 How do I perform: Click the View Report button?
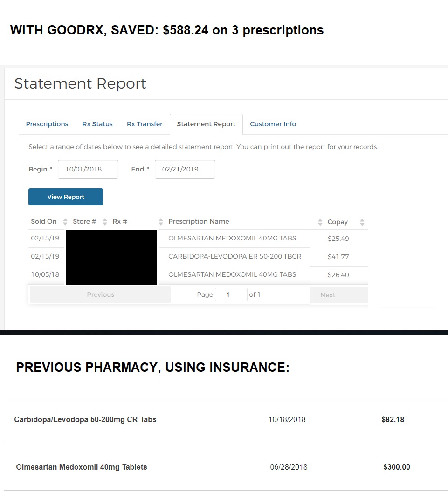pos(65,197)
